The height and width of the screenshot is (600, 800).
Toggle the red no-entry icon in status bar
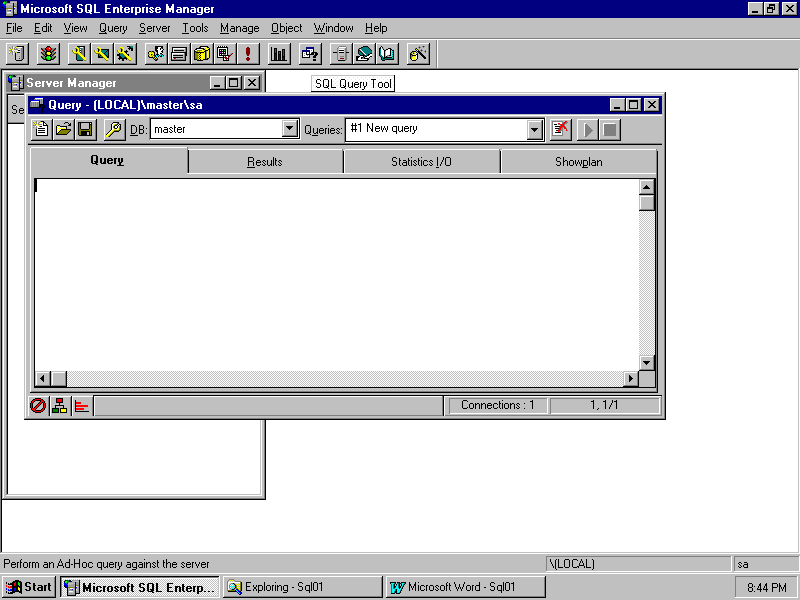coord(38,405)
